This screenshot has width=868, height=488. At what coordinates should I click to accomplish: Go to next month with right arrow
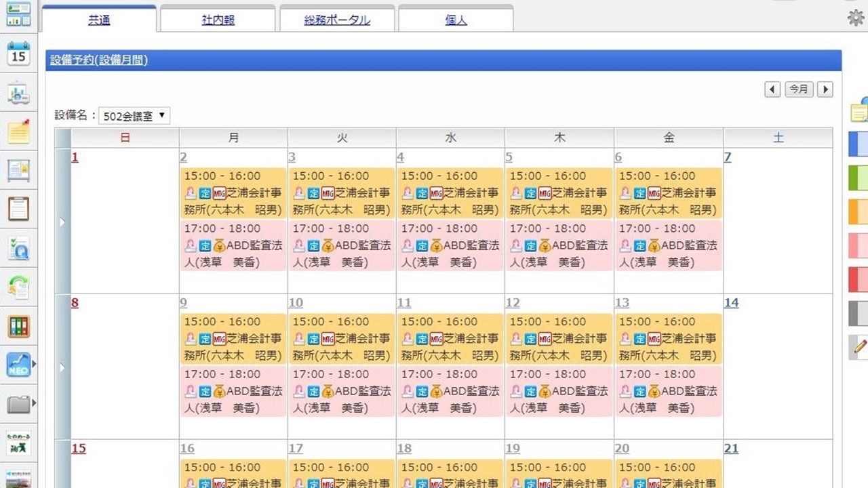825,89
